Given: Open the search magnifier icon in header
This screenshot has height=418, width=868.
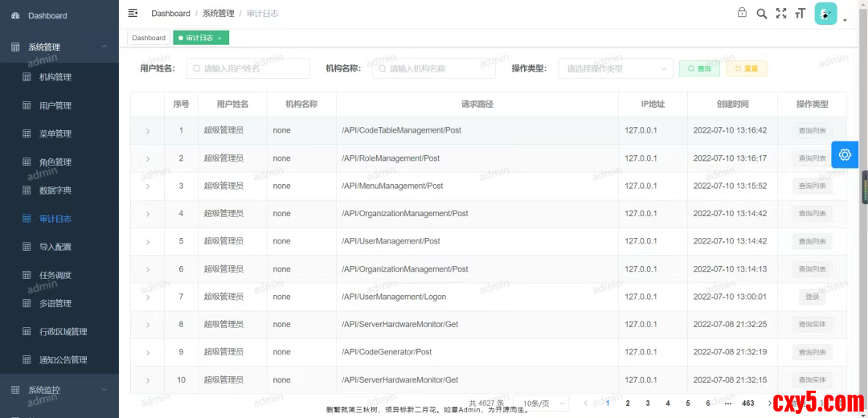Looking at the screenshot, I should tap(761, 13).
